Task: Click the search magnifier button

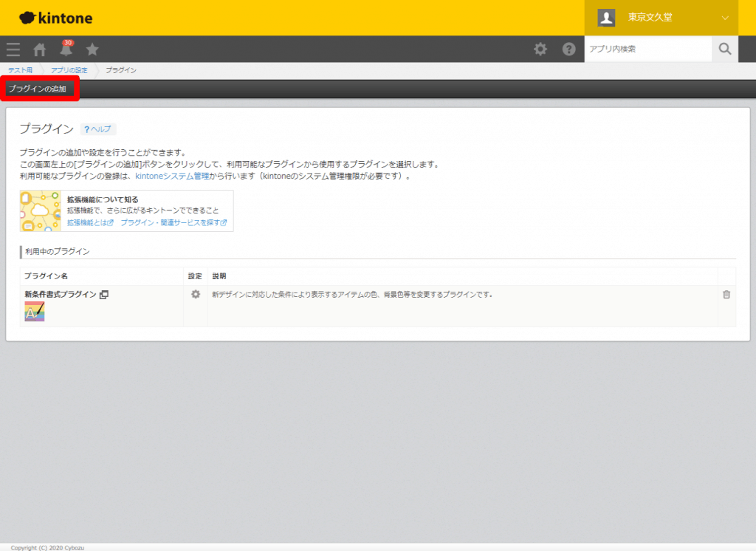Action: 725,49
